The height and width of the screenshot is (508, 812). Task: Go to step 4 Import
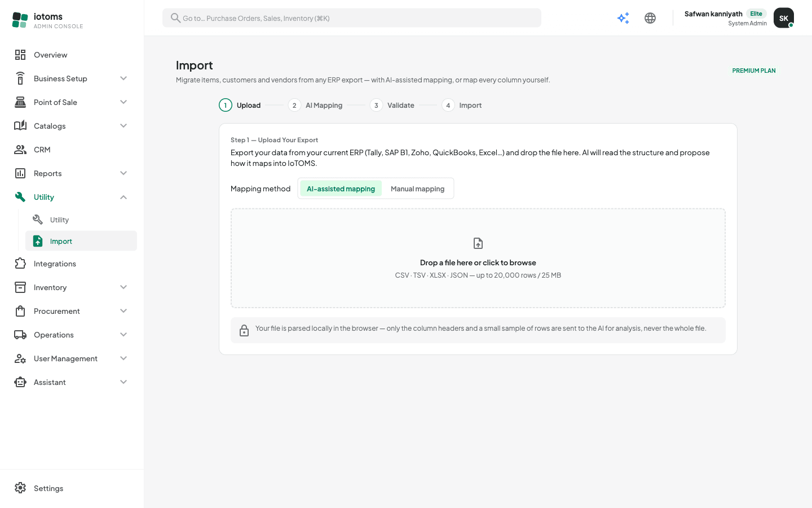click(461, 105)
